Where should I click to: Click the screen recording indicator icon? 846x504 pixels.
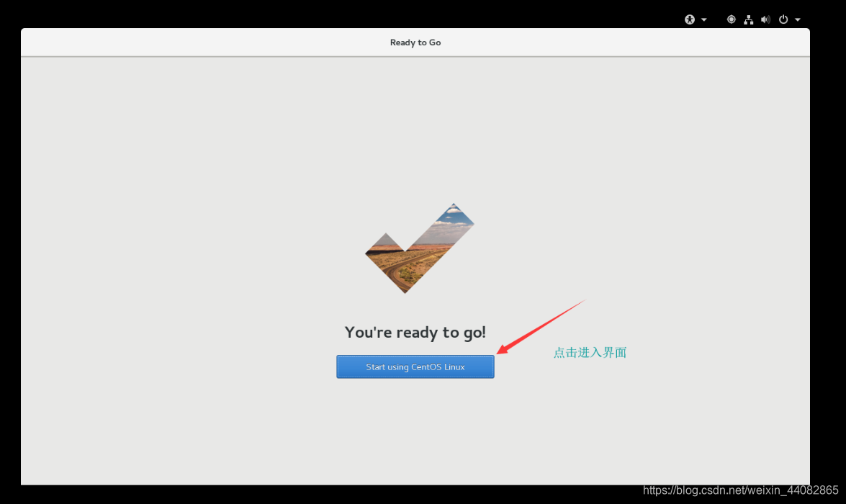click(731, 19)
